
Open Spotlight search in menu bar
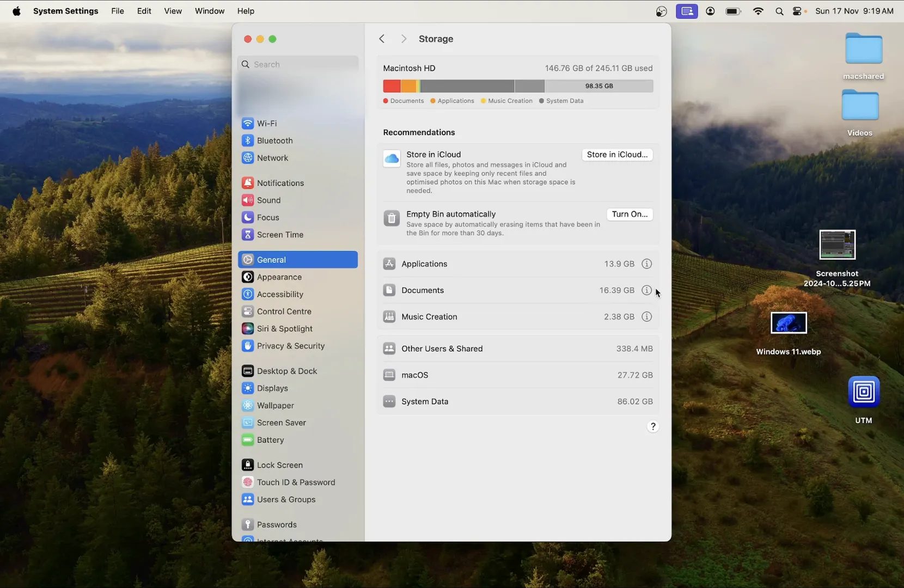click(779, 11)
